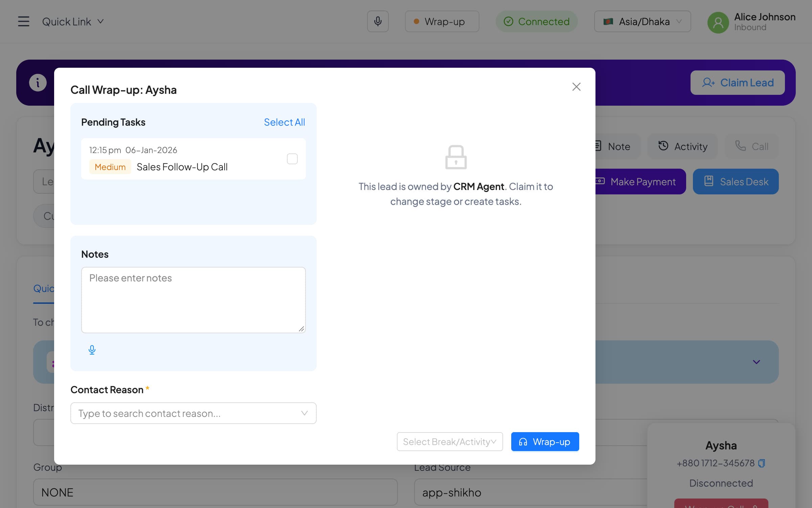Click the Wrap-up status button in header
The width and height of the screenshot is (812, 508).
tap(442, 21)
